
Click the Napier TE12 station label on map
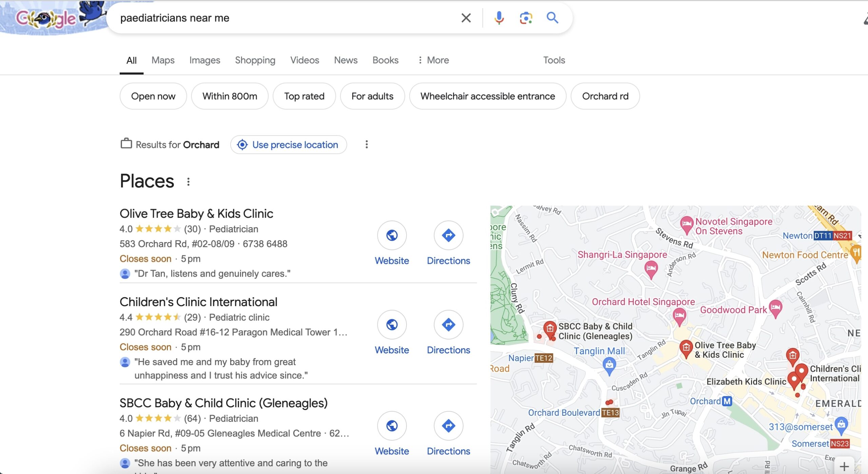[531, 358]
